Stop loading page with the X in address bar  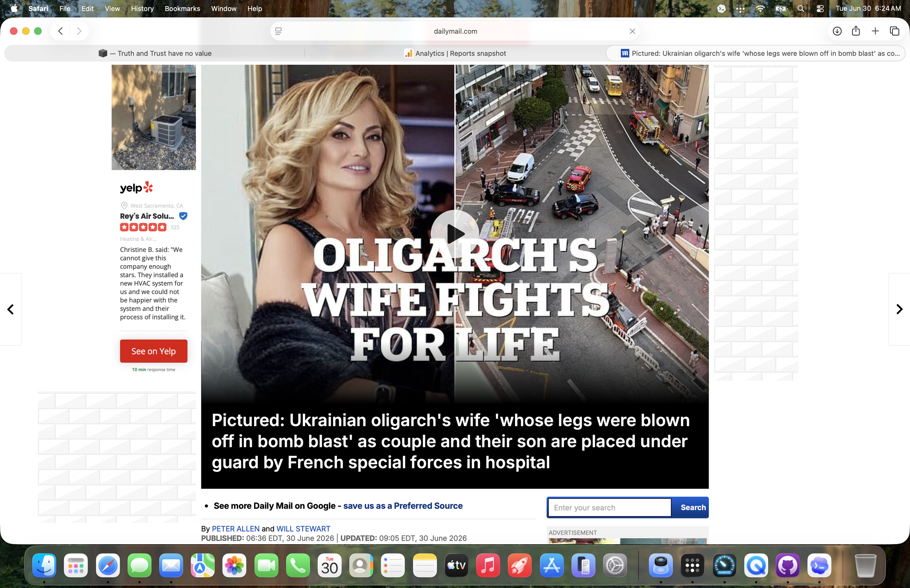tap(632, 31)
